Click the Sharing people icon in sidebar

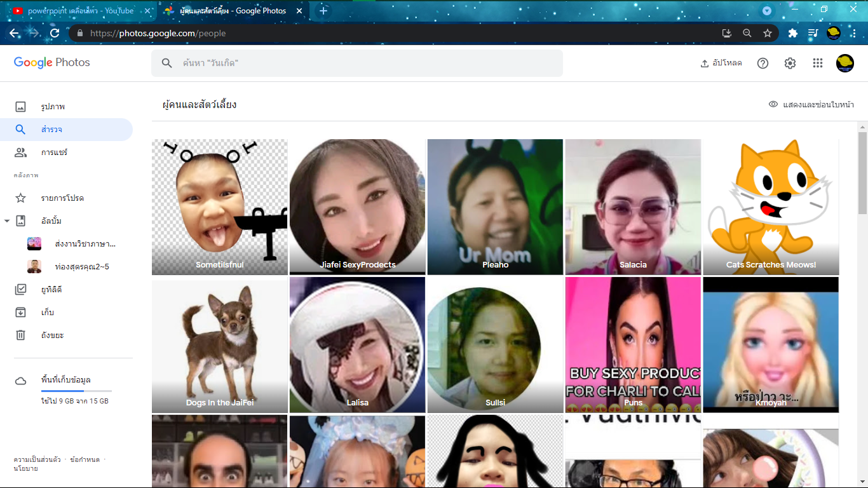coord(20,152)
